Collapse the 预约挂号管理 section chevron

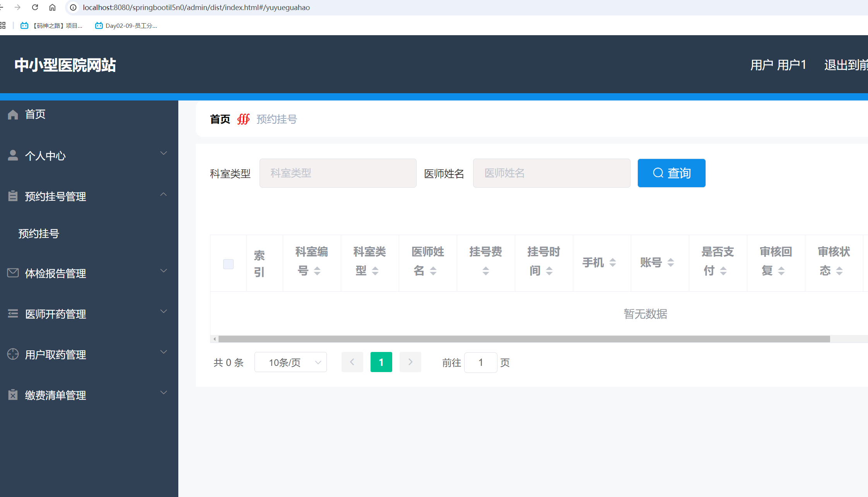pyautogui.click(x=164, y=194)
